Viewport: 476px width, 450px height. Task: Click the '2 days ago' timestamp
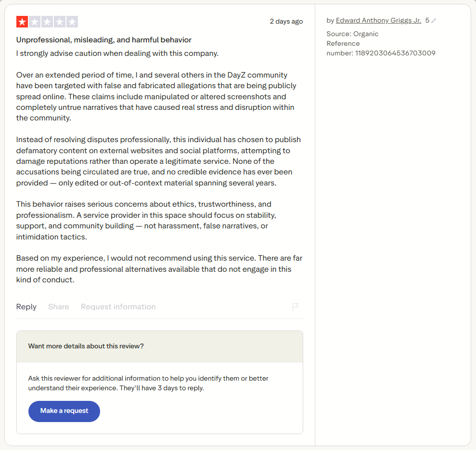[x=286, y=21]
